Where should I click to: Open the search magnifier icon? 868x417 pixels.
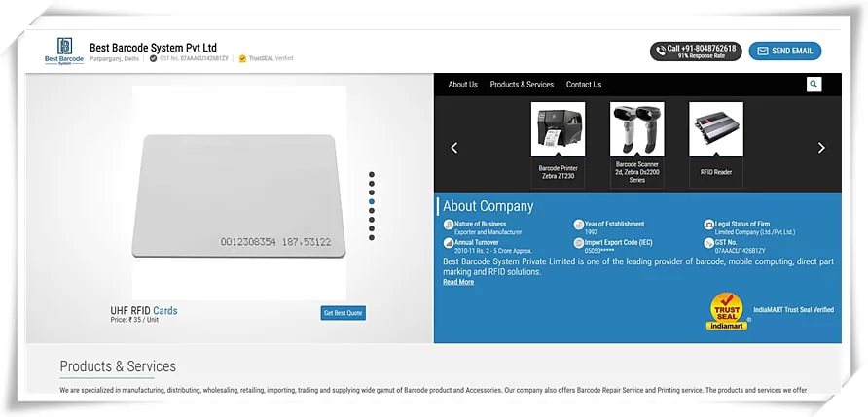tap(814, 84)
